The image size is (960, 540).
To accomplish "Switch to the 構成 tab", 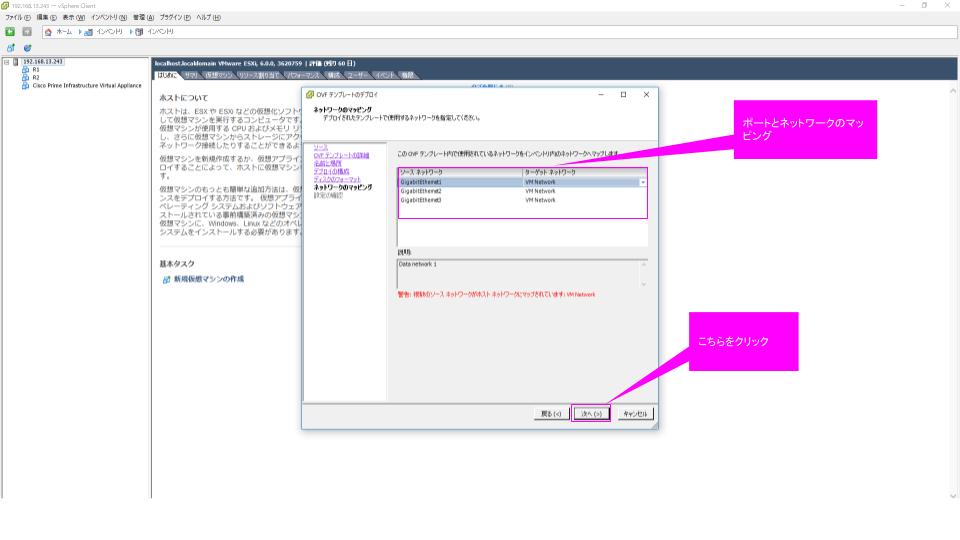I will click(334, 75).
